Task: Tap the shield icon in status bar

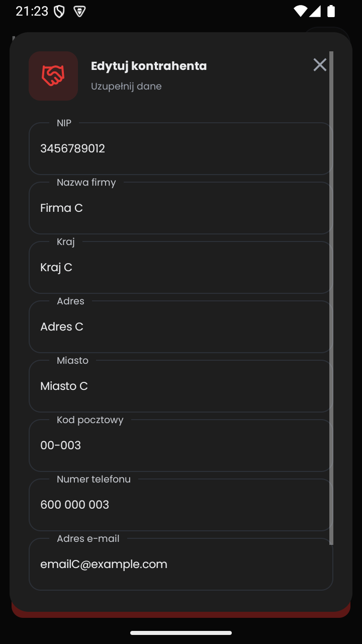Action: 59,12
